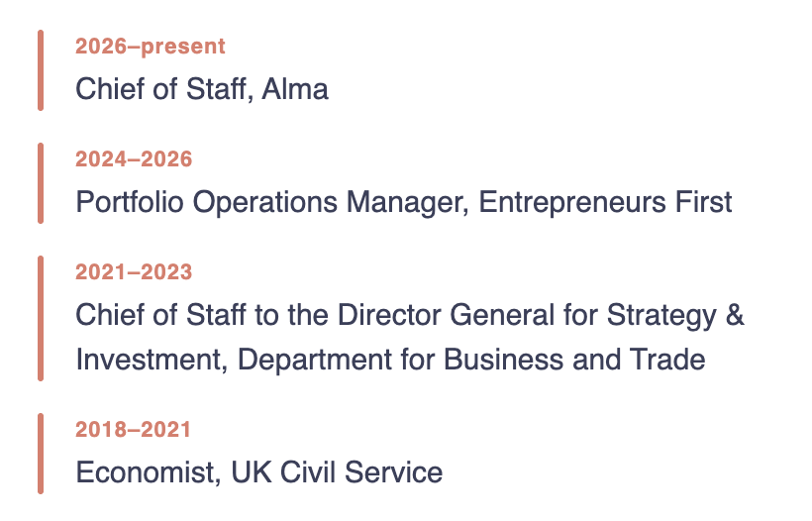Click the 2018–2021 date label
Image resolution: width=812 pixels, height=521 pixels.
[x=133, y=429]
